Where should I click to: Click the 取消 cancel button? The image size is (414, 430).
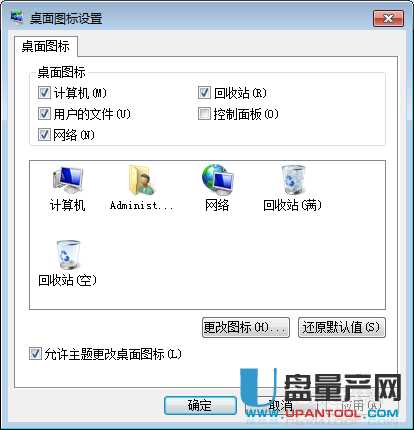(x=280, y=405)
